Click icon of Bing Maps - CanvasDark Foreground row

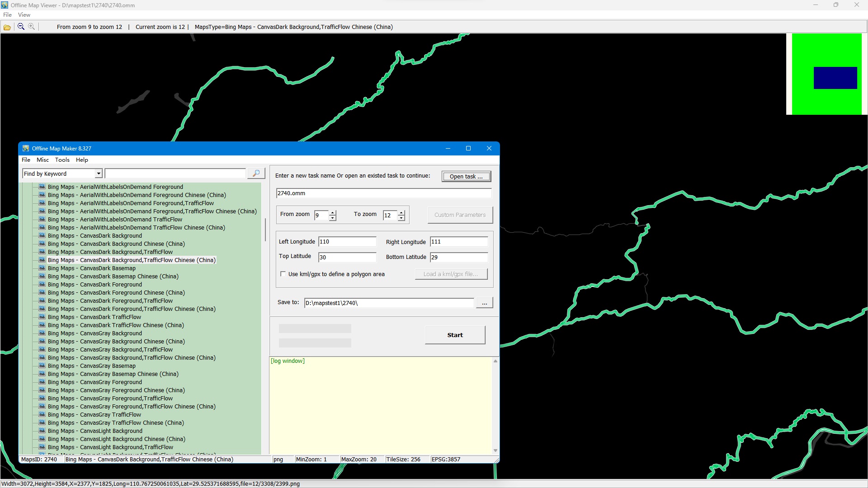(42, 284)
